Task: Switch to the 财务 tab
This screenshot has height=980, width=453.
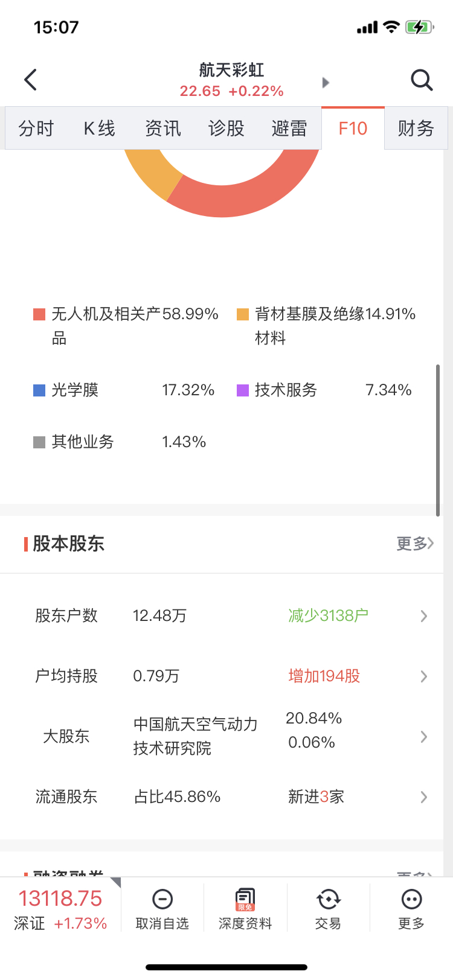Action: pos(416,129)
